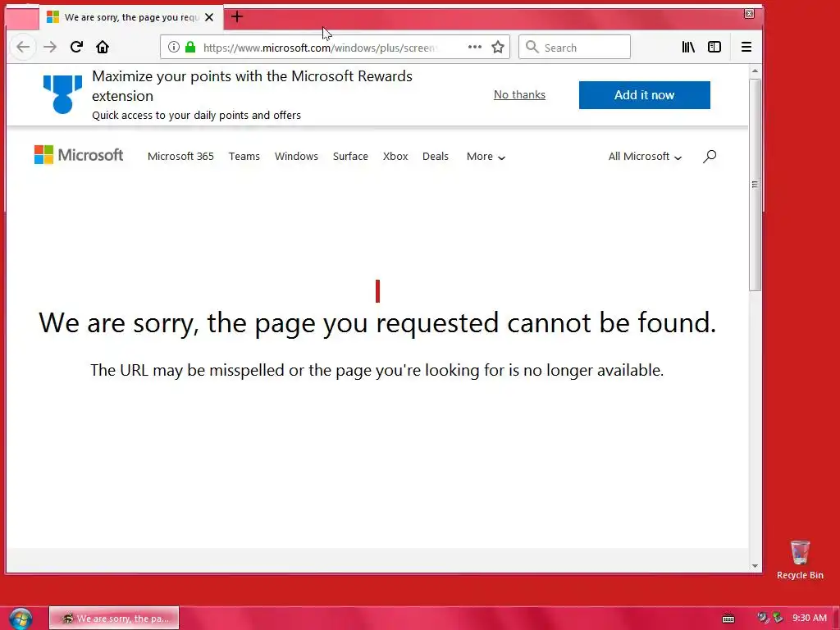Open Windows nav link

click(296, 157)
